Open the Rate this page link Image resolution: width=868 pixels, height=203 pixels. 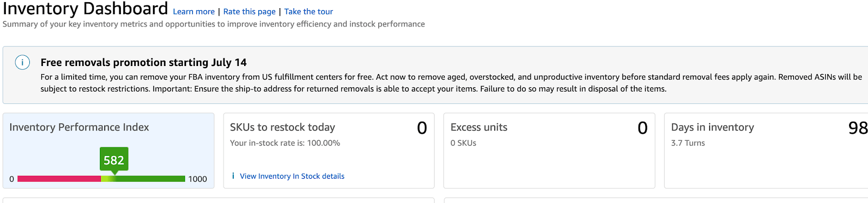coord(250,11)
